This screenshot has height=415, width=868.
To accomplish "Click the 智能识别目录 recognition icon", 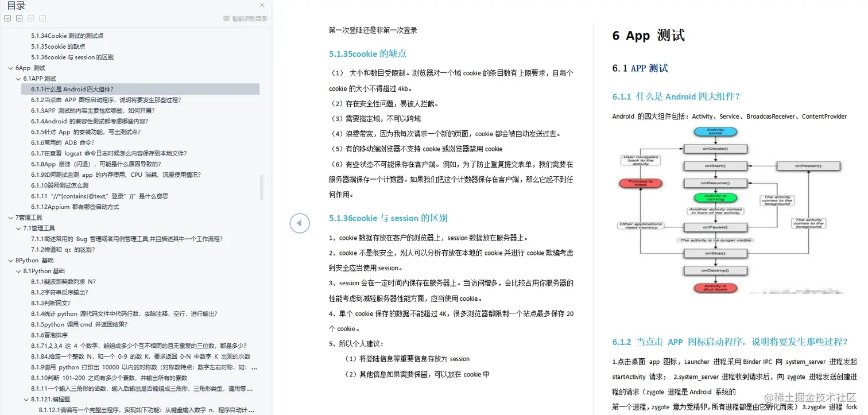I will tap(228, 18).
